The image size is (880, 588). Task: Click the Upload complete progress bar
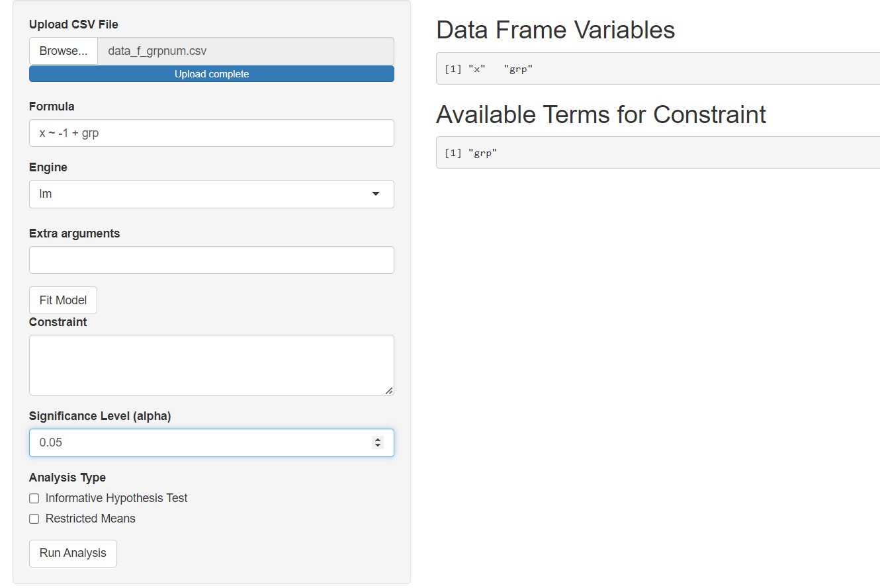tap(212, 74)
